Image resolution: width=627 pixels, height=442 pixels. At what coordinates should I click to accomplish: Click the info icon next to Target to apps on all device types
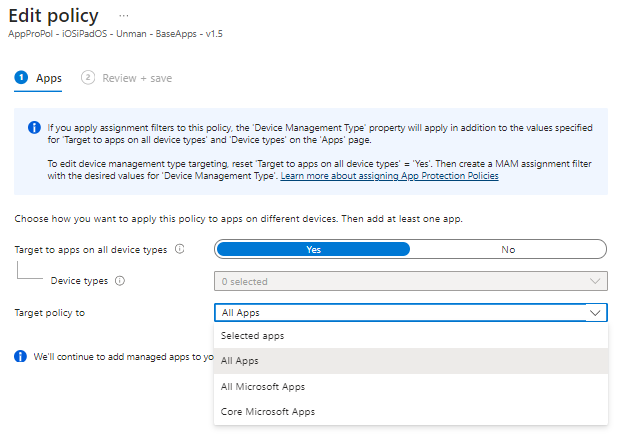coord(180,249)
